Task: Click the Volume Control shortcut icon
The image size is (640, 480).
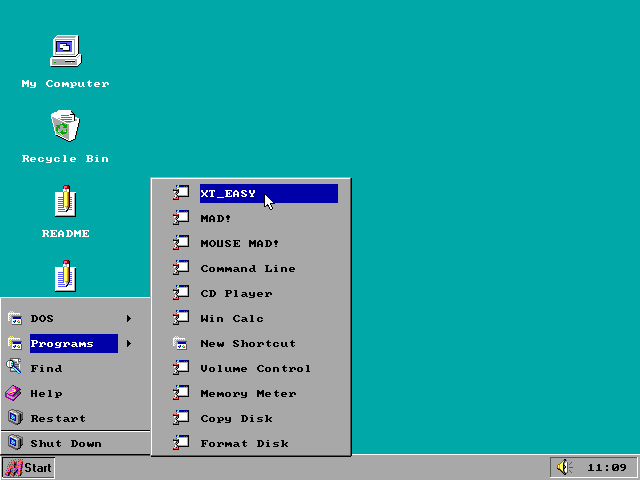Action: point(181,368)
